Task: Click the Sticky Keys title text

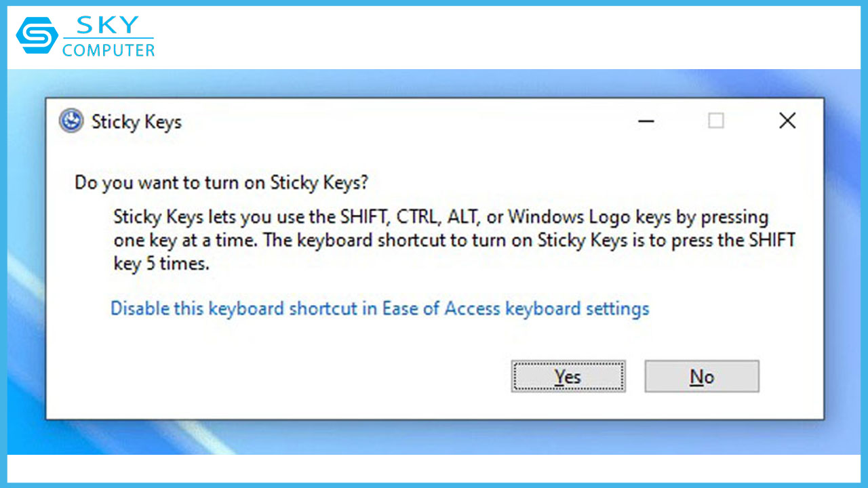Action: pos(136,122)
